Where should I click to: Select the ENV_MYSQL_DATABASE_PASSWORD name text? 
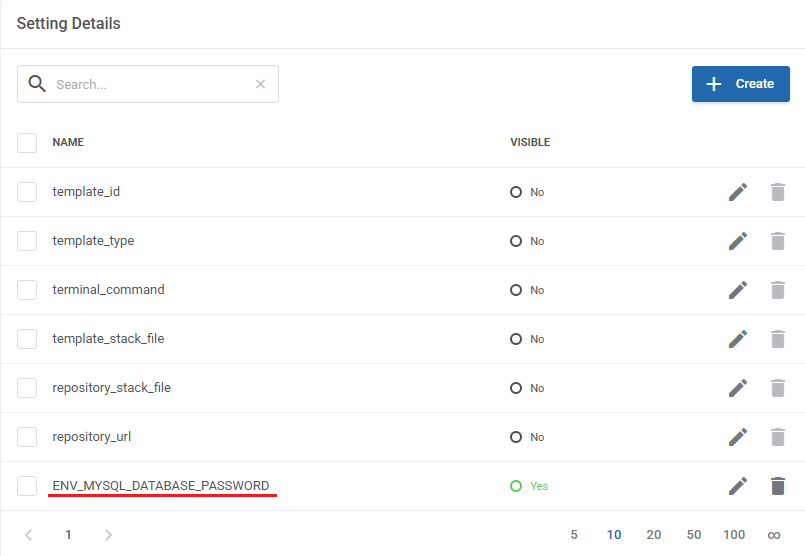(161, 486)
